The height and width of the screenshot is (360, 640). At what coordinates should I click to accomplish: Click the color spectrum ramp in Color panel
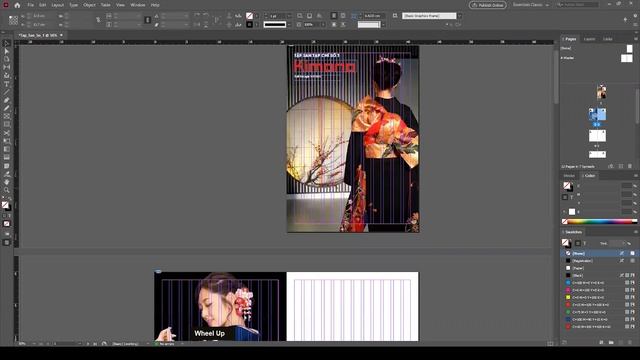coord(600,222)
